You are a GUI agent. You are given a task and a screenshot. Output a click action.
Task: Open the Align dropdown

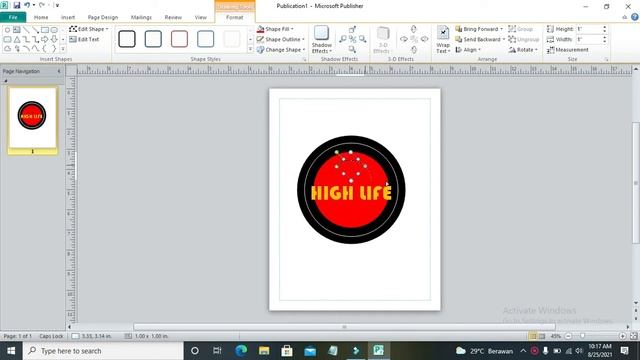pyautogui.click(x=468, y=49)
